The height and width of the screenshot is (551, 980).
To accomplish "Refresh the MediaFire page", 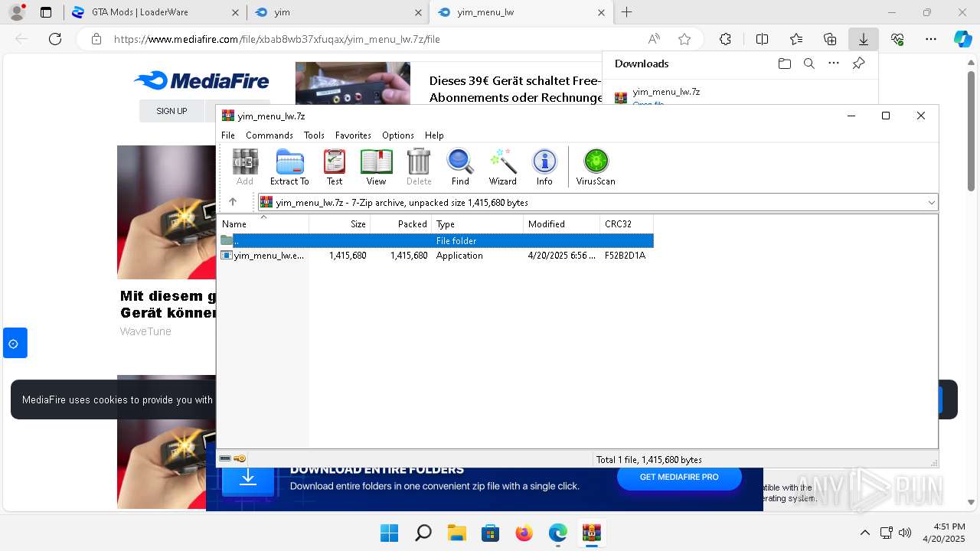I will [55, 39].
